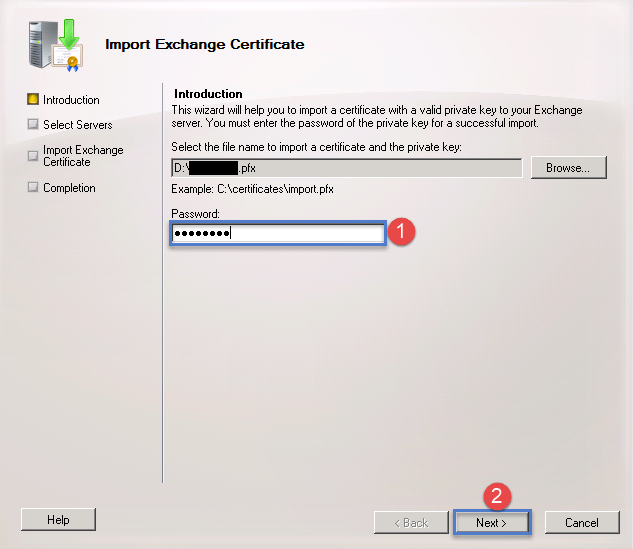The width and height of the screenshot is (633, 549).
Task: Select the Import Exchange Certificate wizard step
Action: (x=83, y=156)
